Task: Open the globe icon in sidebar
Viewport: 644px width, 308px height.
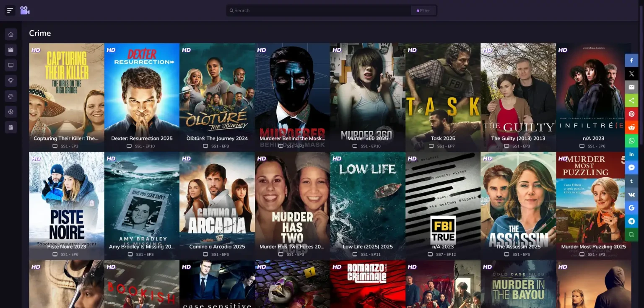Action: pyautogui.click(x=11, y=112)
